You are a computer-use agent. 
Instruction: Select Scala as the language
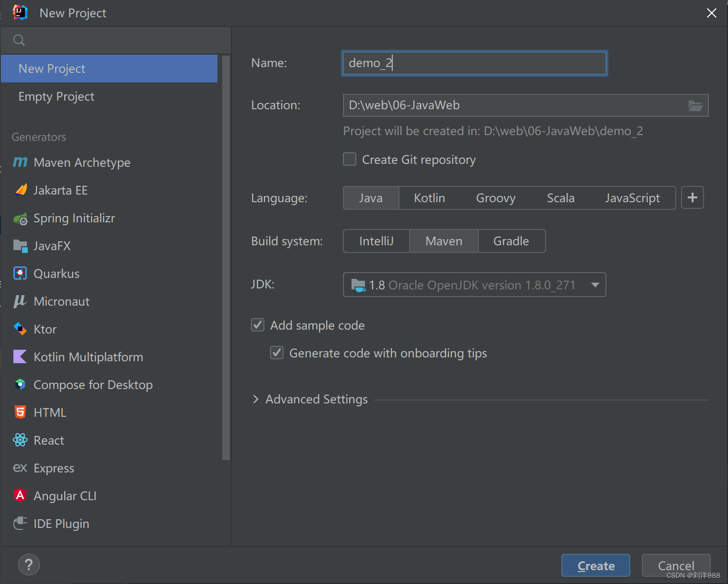(561, 198)
